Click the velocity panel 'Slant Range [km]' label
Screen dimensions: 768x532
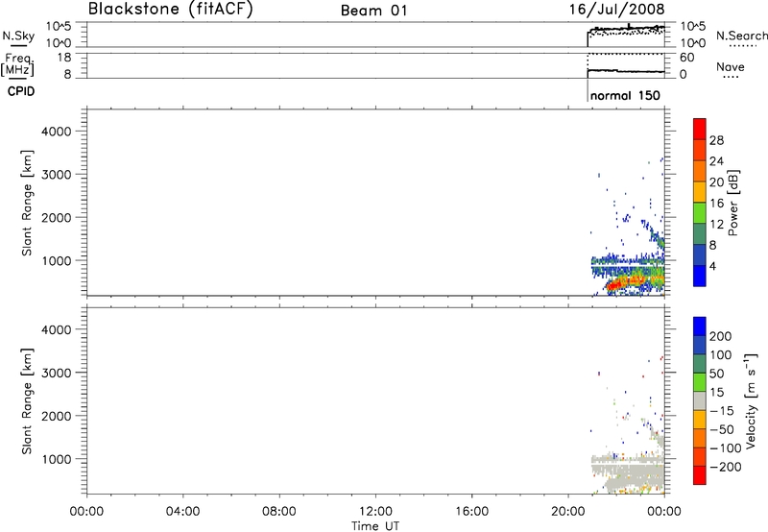pos(27,401)
